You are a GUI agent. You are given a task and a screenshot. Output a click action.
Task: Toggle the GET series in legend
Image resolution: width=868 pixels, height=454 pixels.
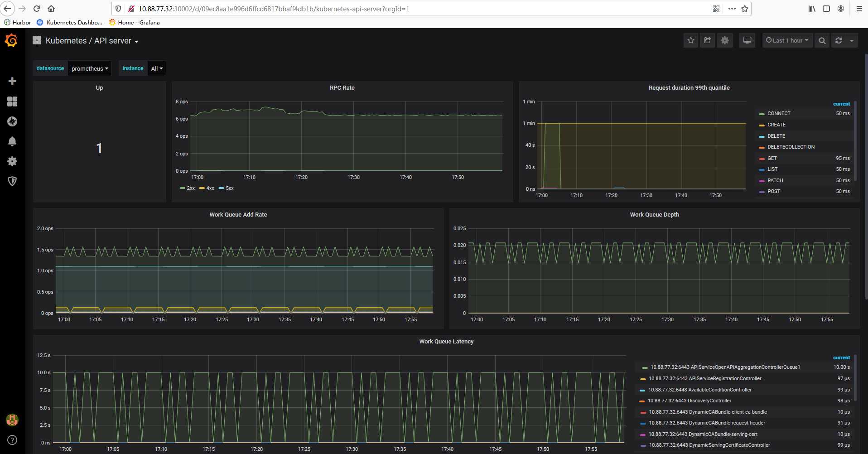point(772,158)
